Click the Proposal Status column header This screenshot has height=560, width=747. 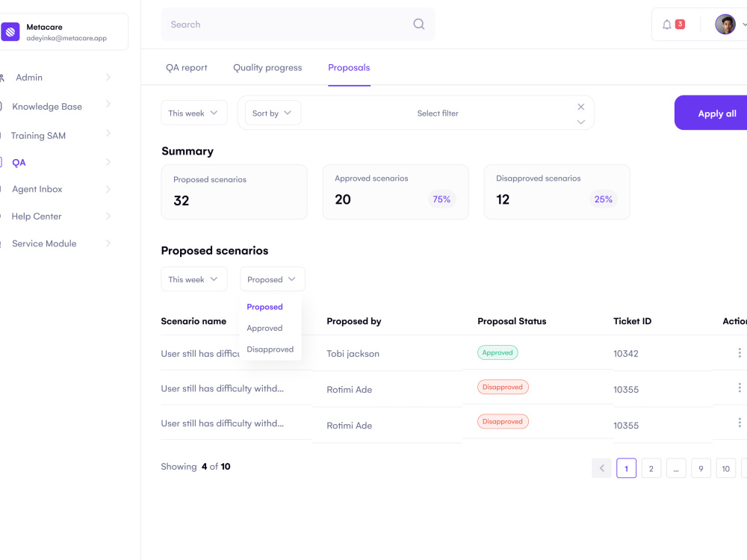pos(512,321)
